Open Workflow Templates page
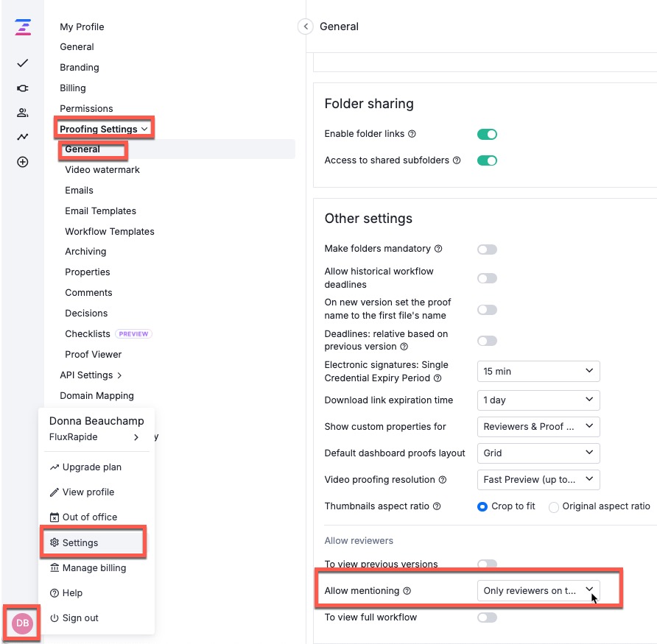The width and height of the screenshot is (657, 644). click(x=110, y=231)
